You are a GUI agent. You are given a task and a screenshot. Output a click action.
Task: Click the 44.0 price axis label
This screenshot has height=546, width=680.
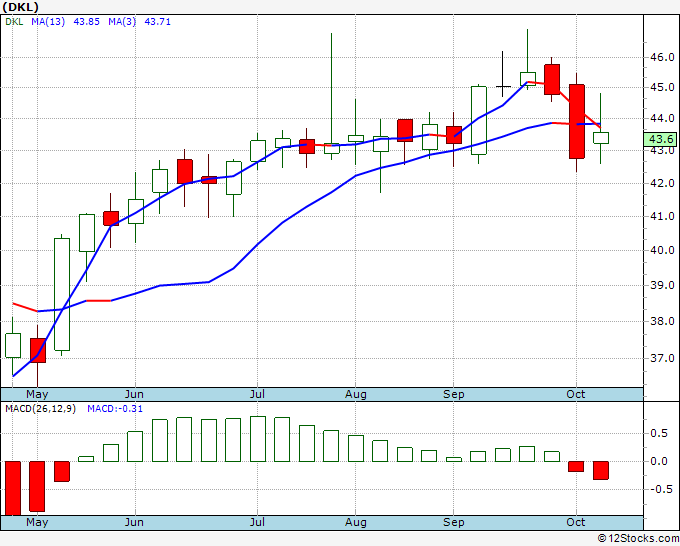[x=662, y=118]
